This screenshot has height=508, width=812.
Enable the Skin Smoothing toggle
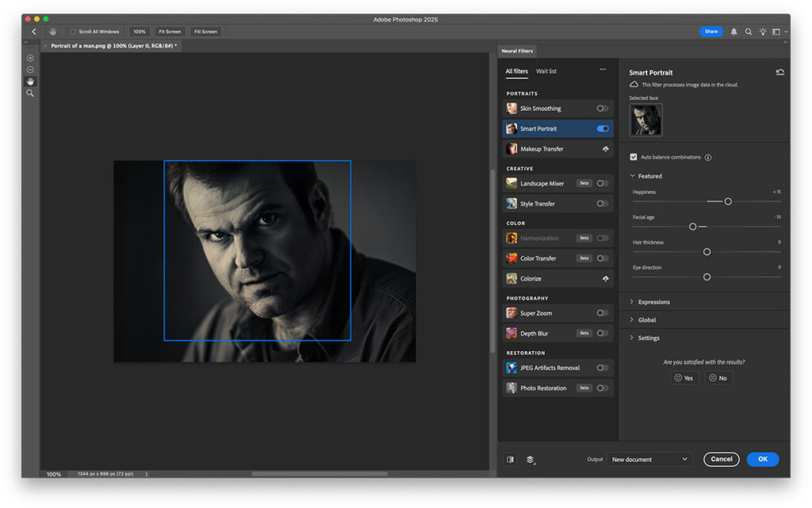(603, 109)
